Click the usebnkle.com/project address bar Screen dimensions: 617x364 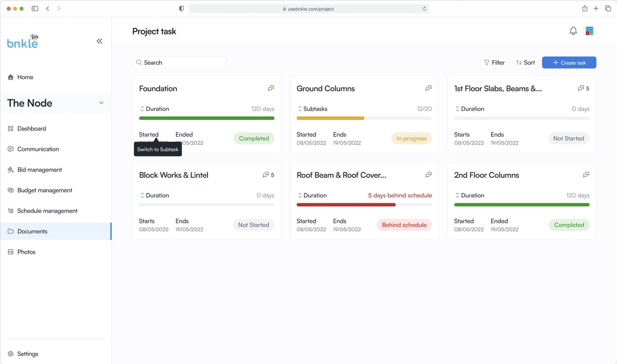tap(308, 9)
